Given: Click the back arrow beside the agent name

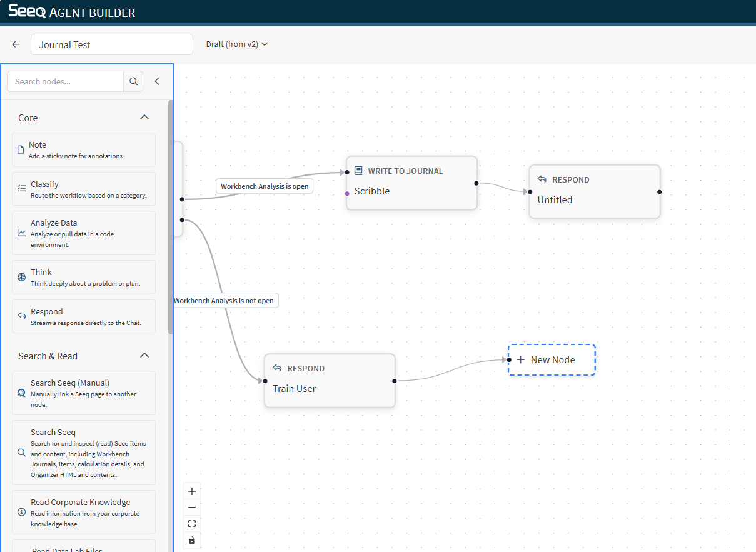Looking at the screenshot, I should 16,44.
